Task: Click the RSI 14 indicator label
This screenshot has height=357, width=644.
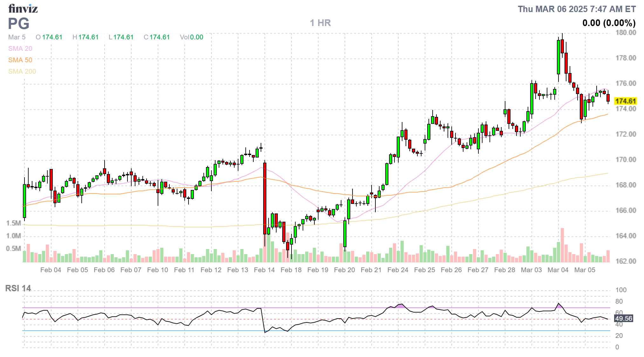Action: (18, 288)
